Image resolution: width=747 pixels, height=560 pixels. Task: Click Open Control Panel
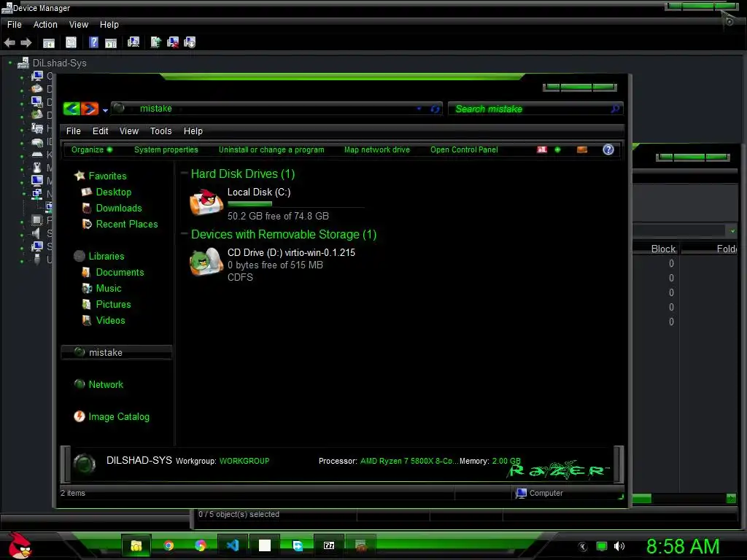pyautogui.click(x=464, y=149)
